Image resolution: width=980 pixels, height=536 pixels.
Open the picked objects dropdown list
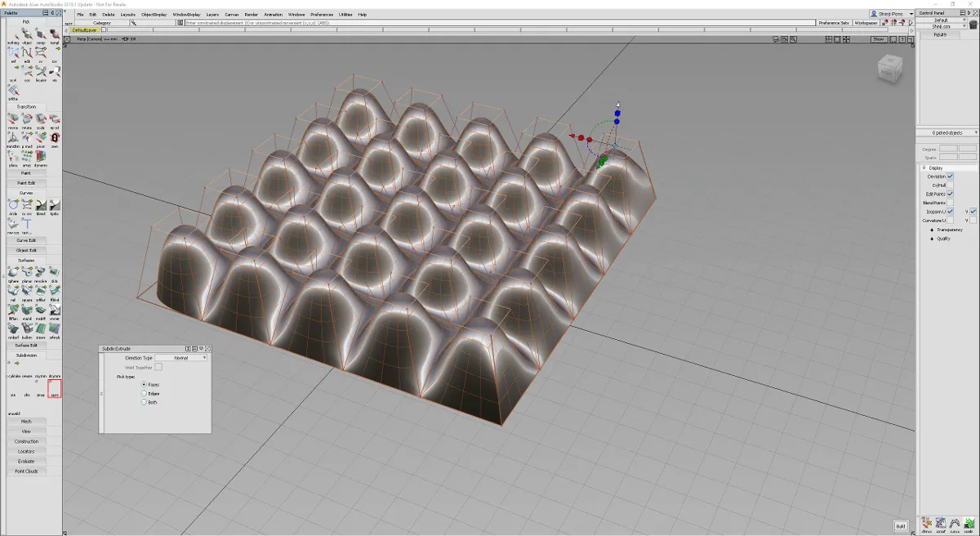(x=947, y=132)
